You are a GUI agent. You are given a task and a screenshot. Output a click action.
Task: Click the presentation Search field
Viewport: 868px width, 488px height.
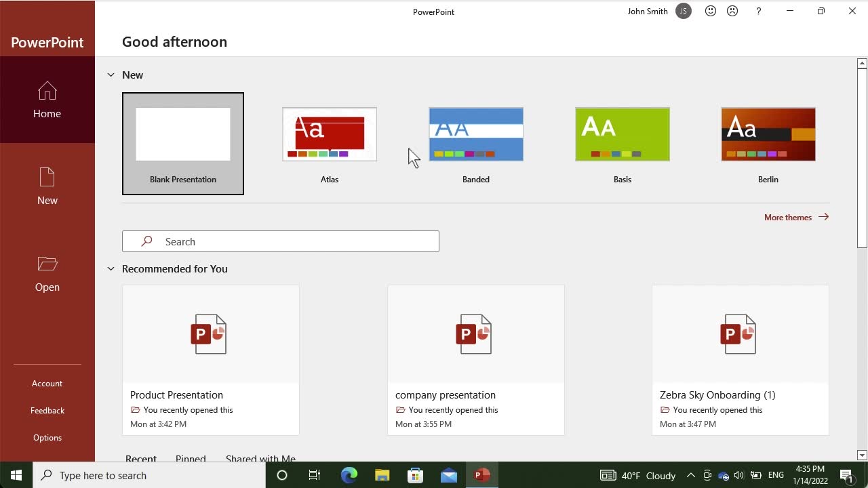(x=281, y=241)
